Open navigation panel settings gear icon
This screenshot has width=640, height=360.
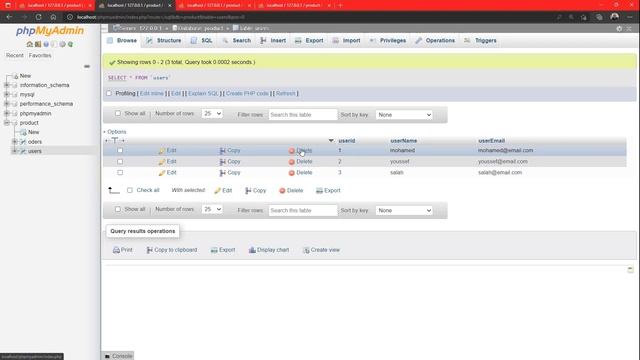[x=62, y=44]
